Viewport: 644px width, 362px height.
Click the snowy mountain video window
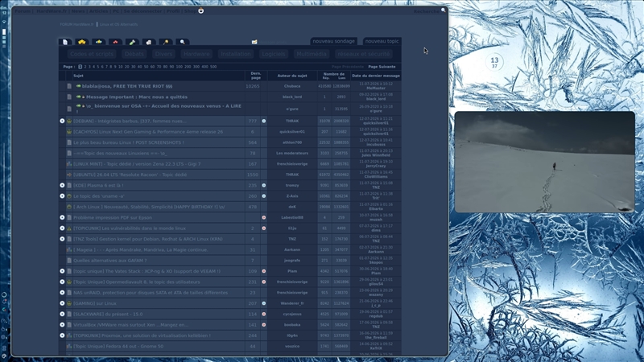545,162
